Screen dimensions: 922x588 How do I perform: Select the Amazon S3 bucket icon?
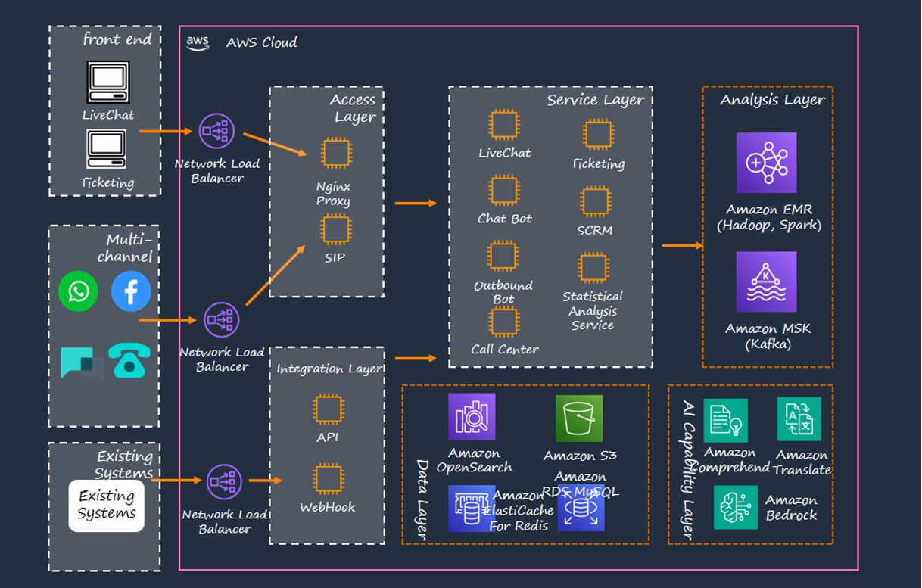coord(579,418)
